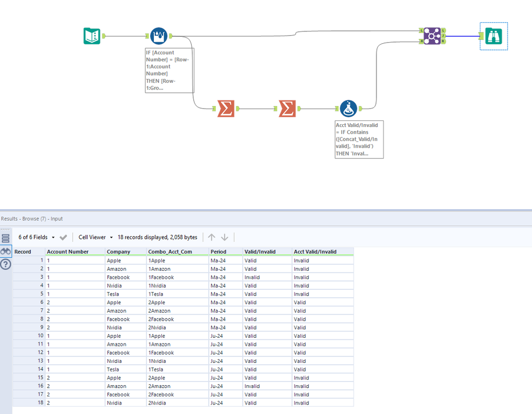Click the Valid/Invalid column header

coord(267,252)
